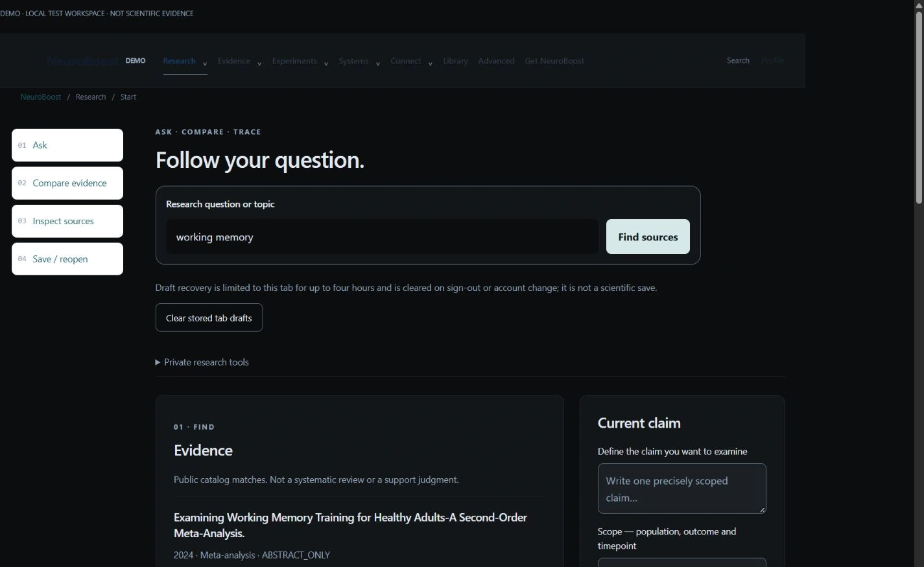This screenshot has height=567, width=924.
Task: Click Clear stored tab drafts
Action: point(209,318)
